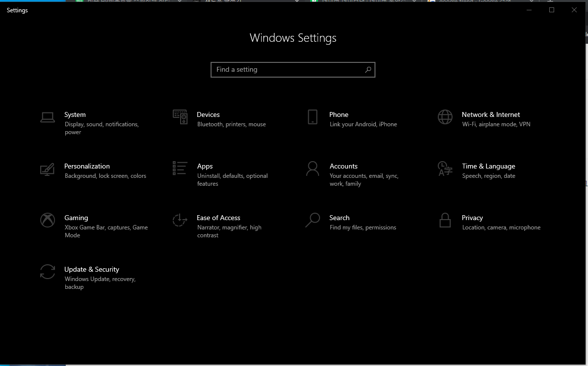The width and height of the screenshot is (588, 366).
Task: Click 'Xbox Game Bar, captures, Game Mode' text
Action: tap(106, 231)
